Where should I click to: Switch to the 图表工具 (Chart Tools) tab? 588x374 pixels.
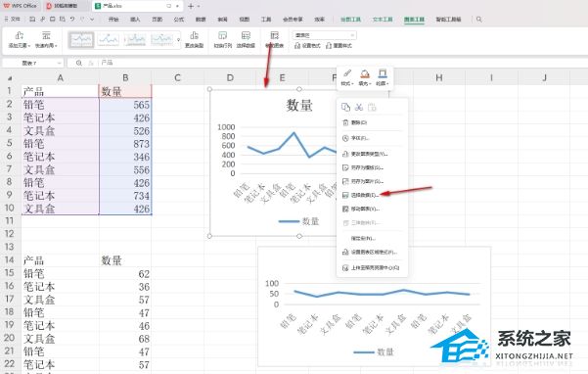point(415,20)
